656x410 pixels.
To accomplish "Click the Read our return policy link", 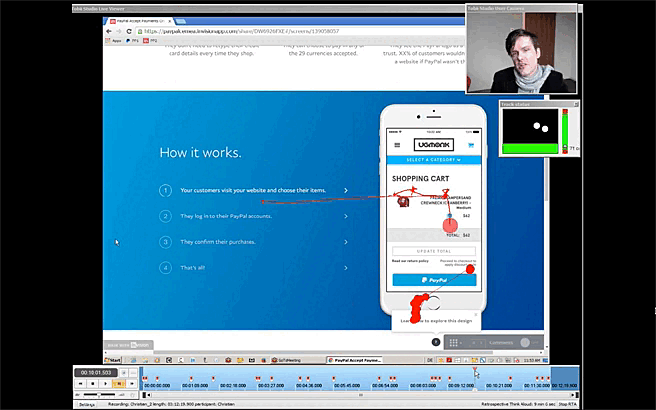I will click(410, 261).
